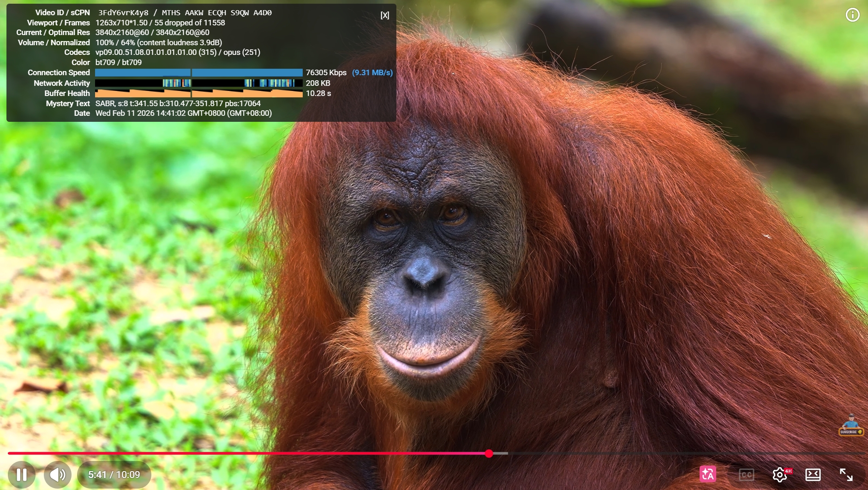Viewport: 868px width, 490px height.
Task: Pause the video playback
Action: pyautogui.click(x=22, y=474)
